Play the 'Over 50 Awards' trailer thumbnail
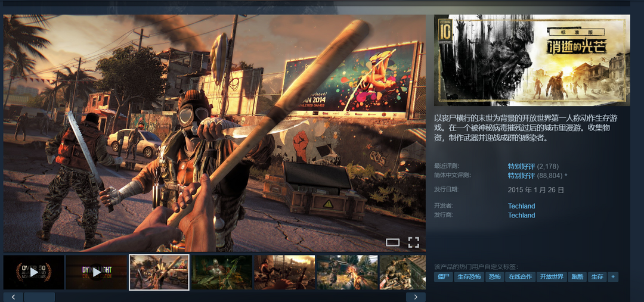644x302 pixels. (33, 272)
